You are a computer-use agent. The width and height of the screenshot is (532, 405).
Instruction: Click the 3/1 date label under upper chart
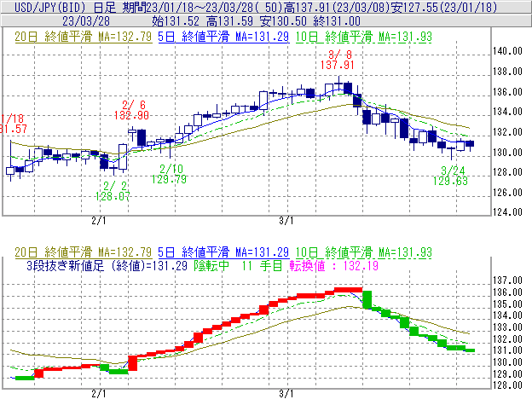[286, 221]
